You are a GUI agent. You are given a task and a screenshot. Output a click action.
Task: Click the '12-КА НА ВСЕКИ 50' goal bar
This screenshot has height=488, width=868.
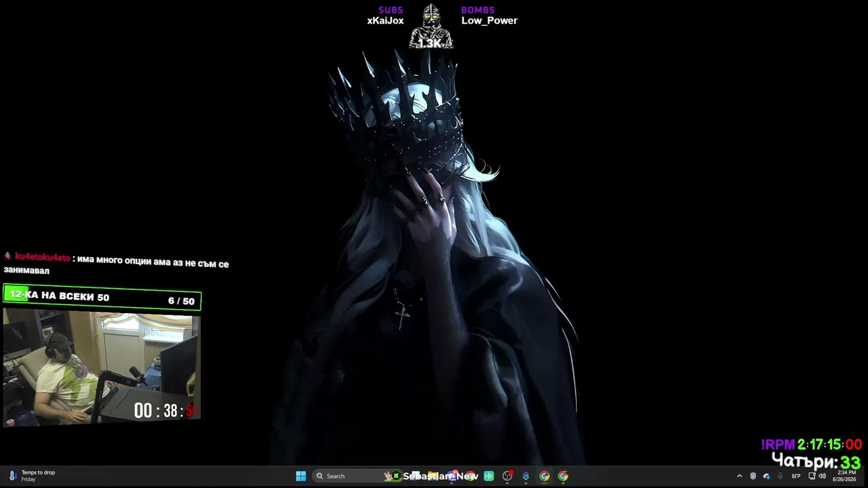coord(102,297)
